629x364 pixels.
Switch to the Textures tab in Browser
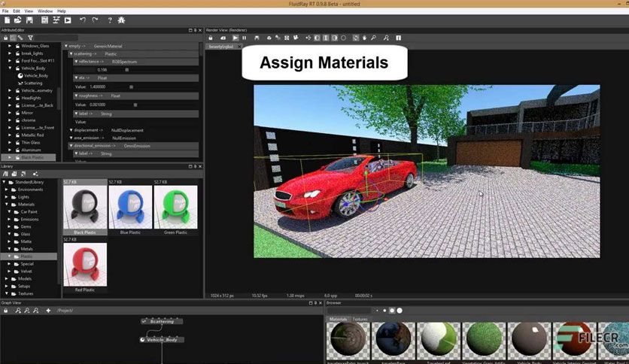tap(360, 319)
